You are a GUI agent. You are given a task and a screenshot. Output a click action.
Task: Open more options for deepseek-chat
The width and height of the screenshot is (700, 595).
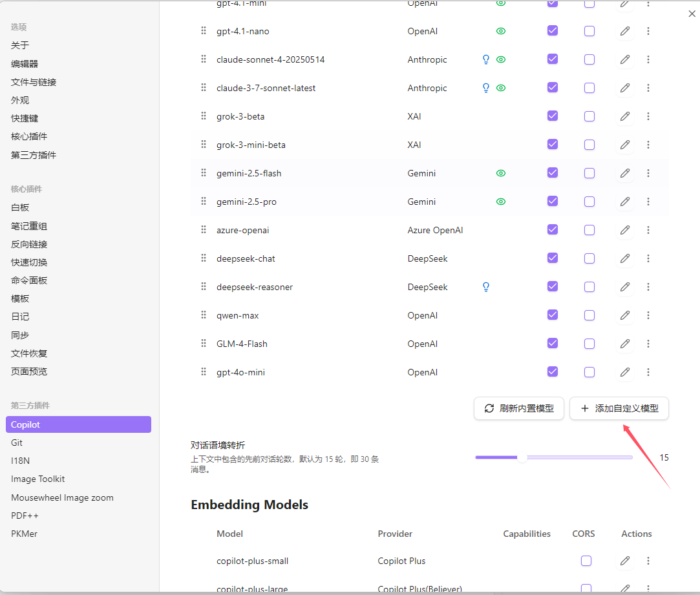click(648, 258)
